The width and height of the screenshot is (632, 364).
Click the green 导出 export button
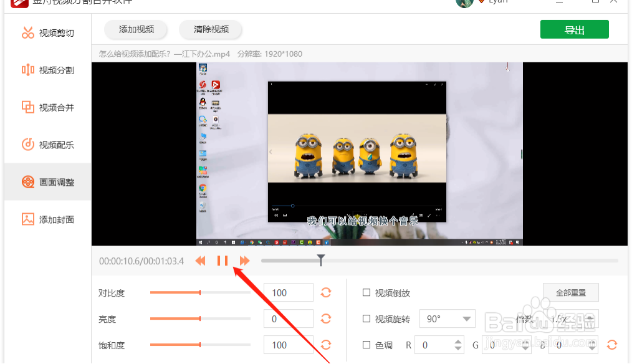[x=575, y=30]
